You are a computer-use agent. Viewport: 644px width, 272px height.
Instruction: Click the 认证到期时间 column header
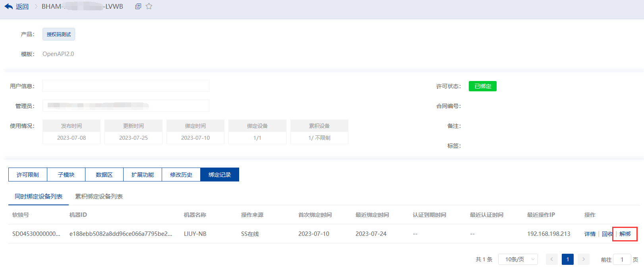pyautogui.click(x=429, y=215)
